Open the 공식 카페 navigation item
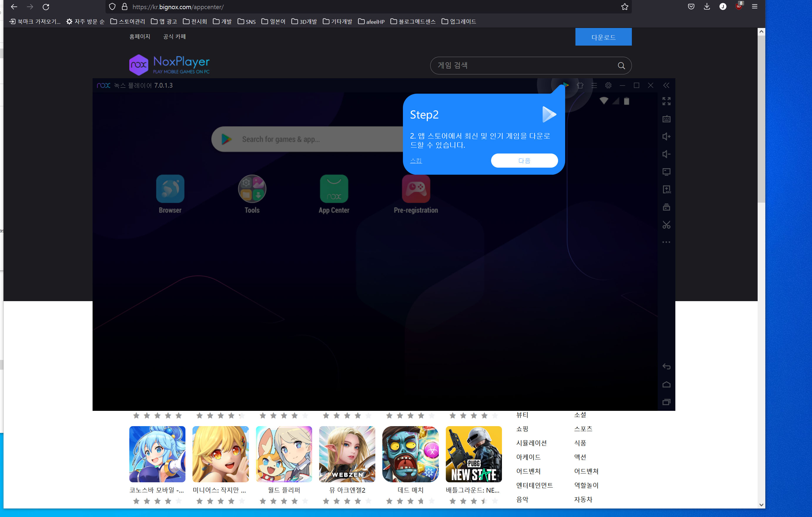Image resolution: width=812 pixels, height=517 pixels. pyautogui.click(x=174, y=36)
